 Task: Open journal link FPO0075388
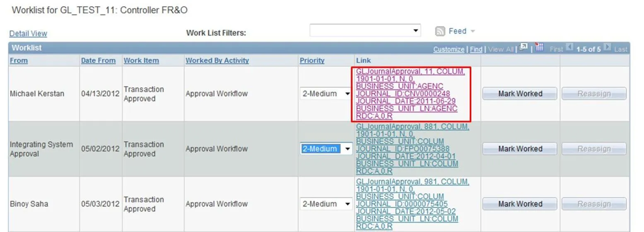coord(412,149)
